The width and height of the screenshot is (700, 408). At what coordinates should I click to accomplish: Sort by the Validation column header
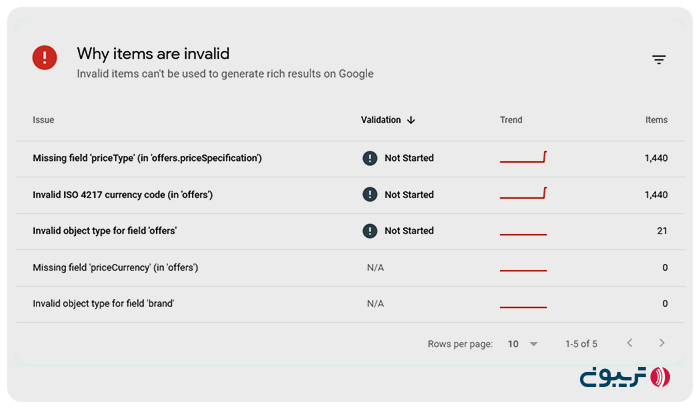[x=381, y=120]
